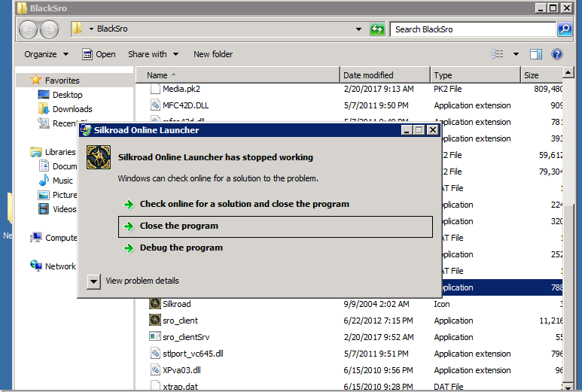Open Desktop in Favorites
This screenshot has width=582, height=392.
point(68,95)
